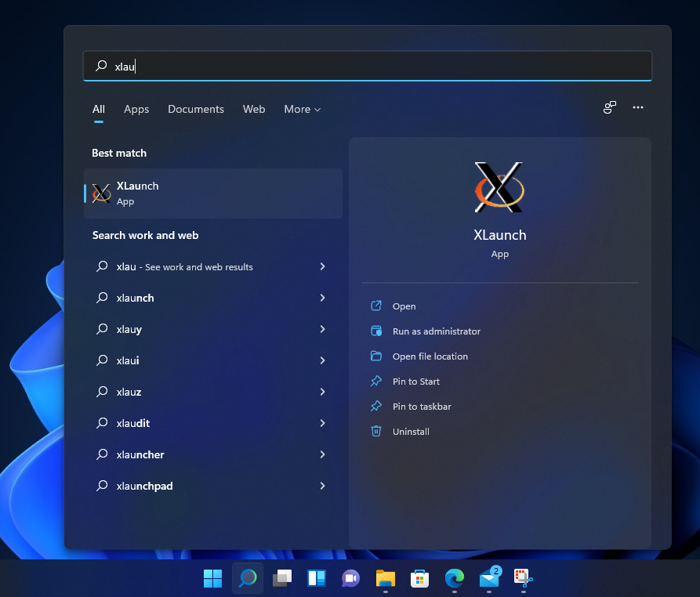Switch to the Apps tab
Screen dimensions: 700x597
(x=136, y=110)
